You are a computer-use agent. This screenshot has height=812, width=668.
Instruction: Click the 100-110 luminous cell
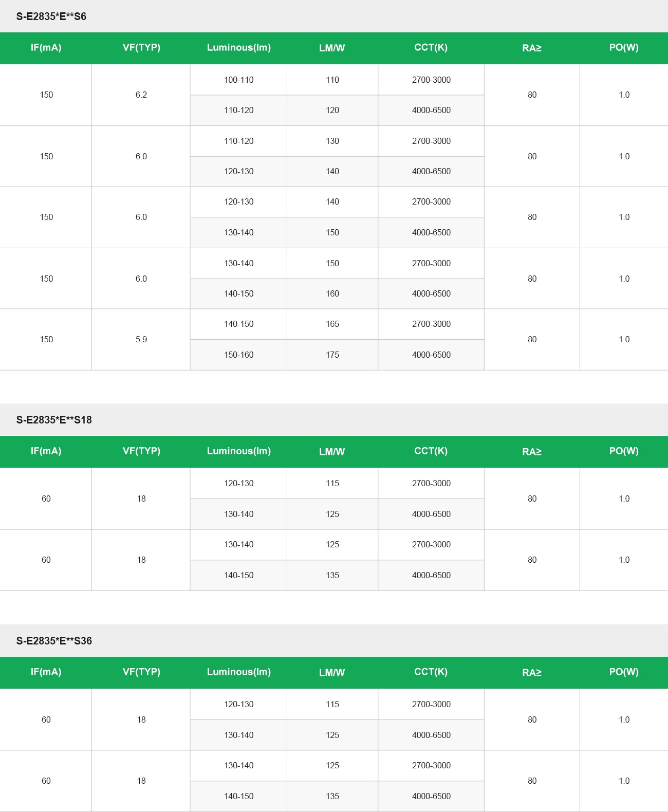pyautogui.click(x=238, y=80)
